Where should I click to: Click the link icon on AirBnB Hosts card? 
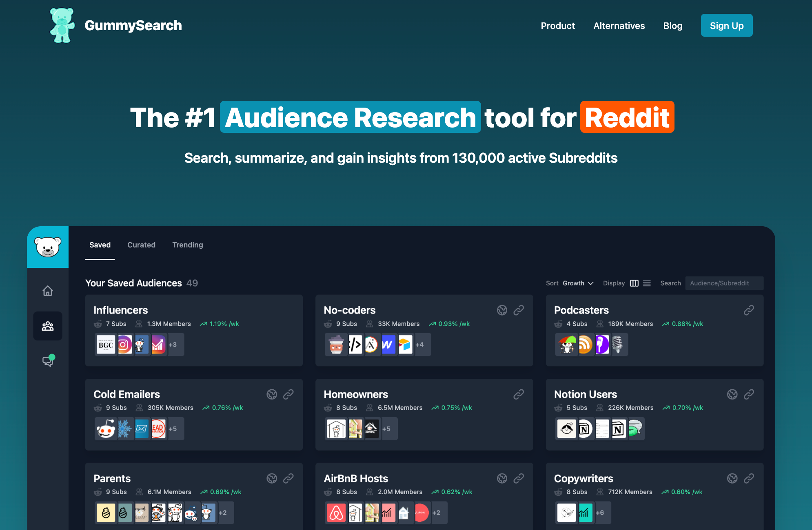[519, 478]
